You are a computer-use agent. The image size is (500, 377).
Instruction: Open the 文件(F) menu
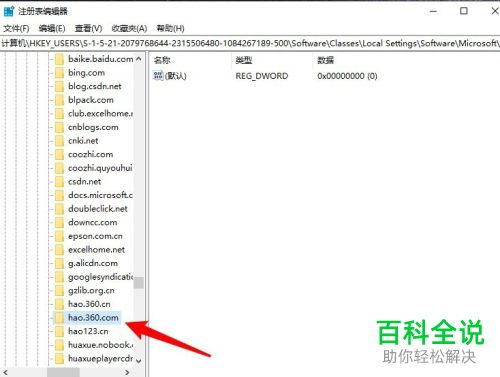[16, 28]
